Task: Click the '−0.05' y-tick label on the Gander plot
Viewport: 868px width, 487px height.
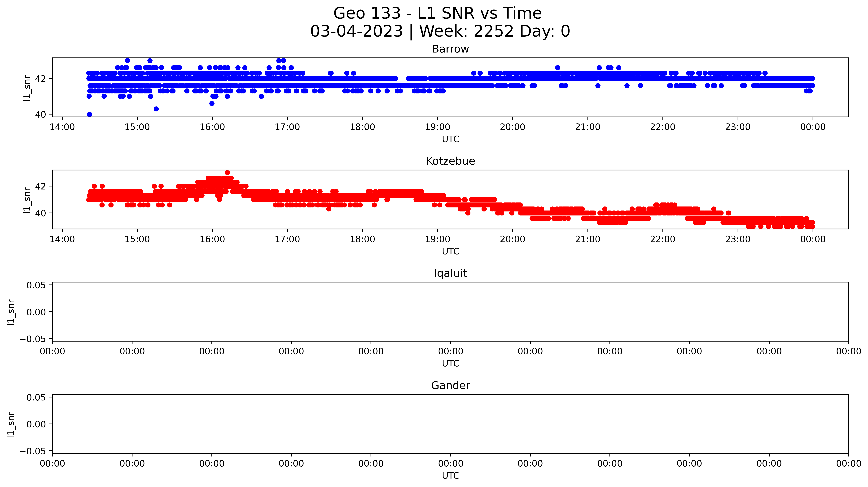Action: 33,451
